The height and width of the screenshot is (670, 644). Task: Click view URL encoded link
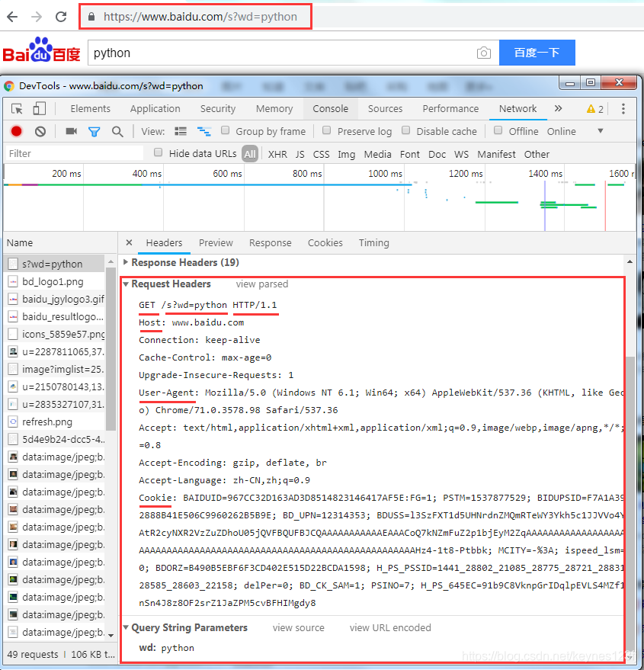tap(390, 628)
